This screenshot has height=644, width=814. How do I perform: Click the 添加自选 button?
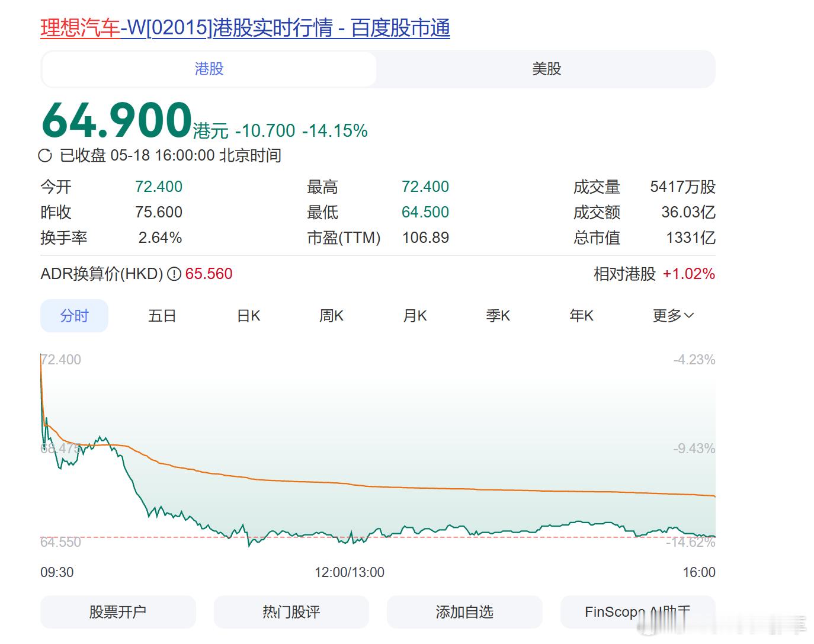click(x=464, y=612)
